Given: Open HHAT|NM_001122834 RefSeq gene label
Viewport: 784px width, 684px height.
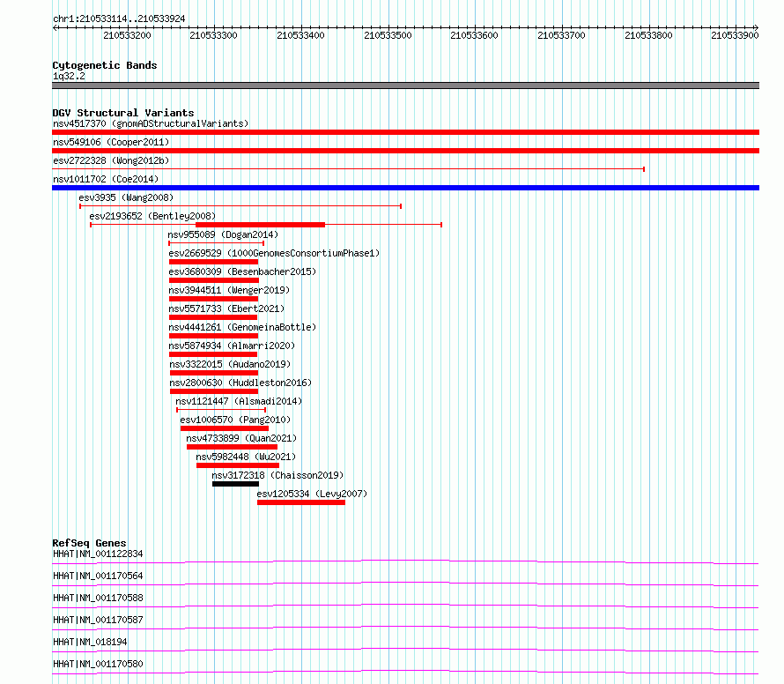Looking at the screenshot, I should pyautogui.click(x=98, y=554).
